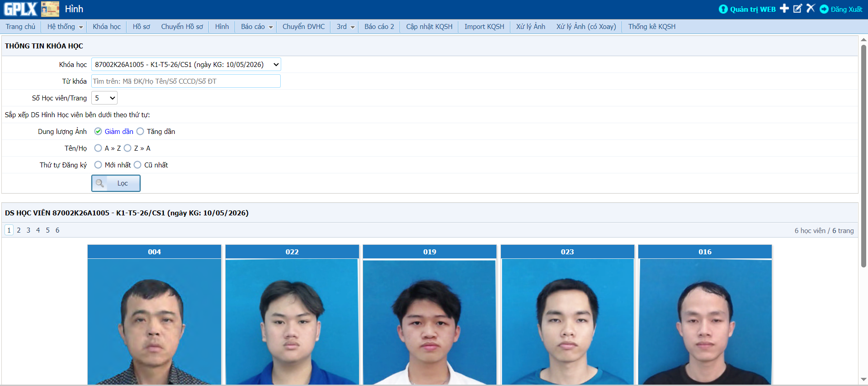Click the DS HỌC VIÊN list heading
The image size is (868, 386).
click(x=127, y=213)
